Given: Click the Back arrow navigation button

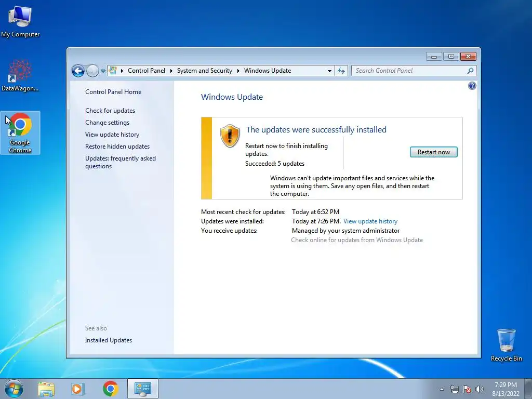Looking at the screenshot, I should [78, 71].
